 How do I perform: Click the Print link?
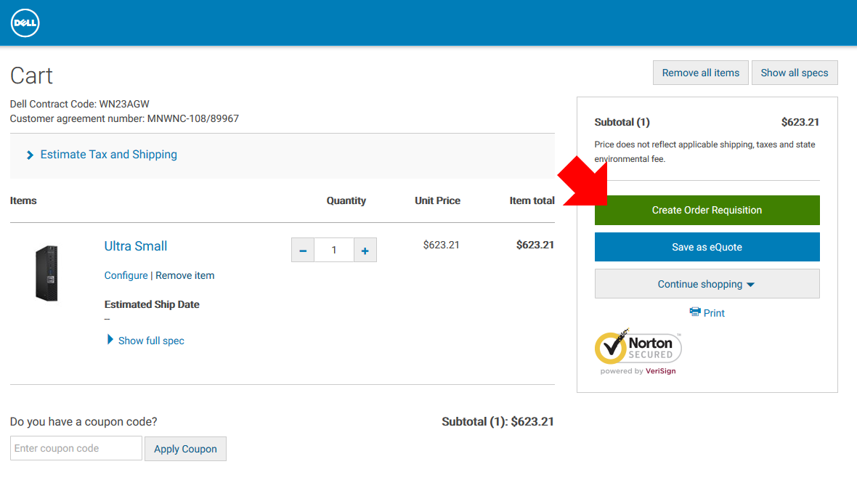pos(714,313)
